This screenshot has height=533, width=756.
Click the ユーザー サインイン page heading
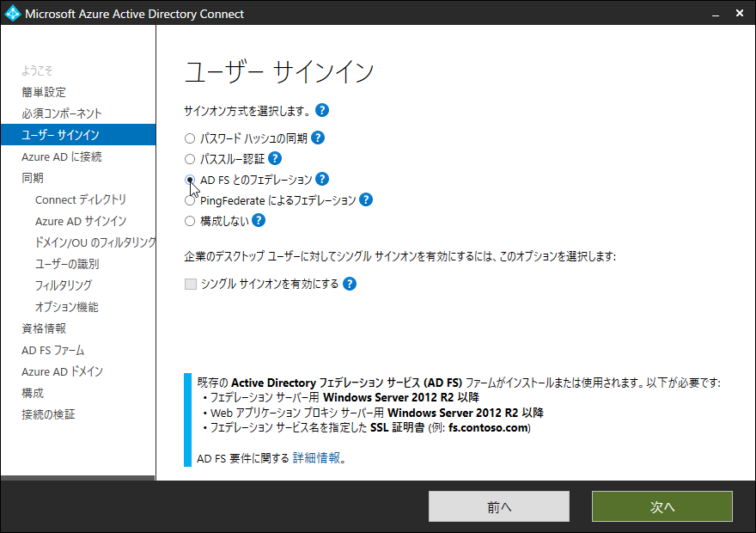point(279,72)
